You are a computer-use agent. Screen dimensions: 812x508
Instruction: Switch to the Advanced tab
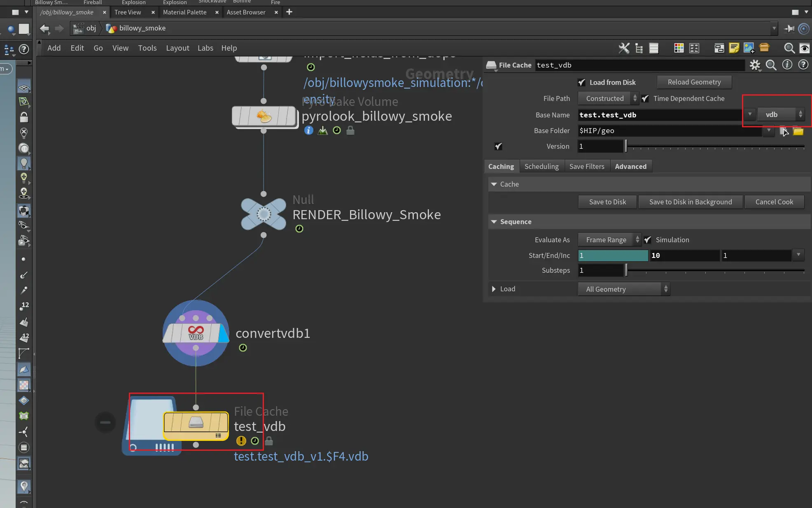click(630, 166)
